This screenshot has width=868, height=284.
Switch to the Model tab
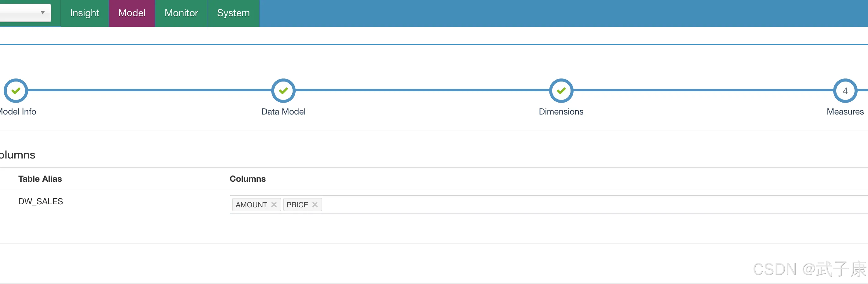132,13
